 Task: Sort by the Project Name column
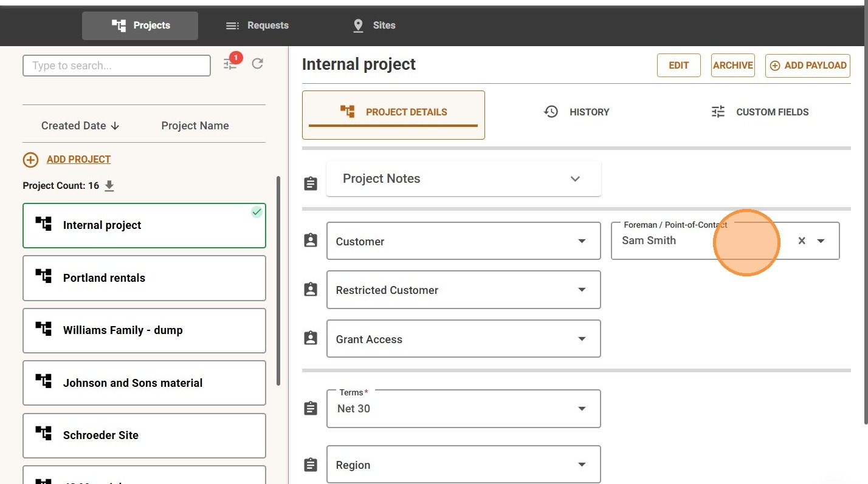pos(195,126)
